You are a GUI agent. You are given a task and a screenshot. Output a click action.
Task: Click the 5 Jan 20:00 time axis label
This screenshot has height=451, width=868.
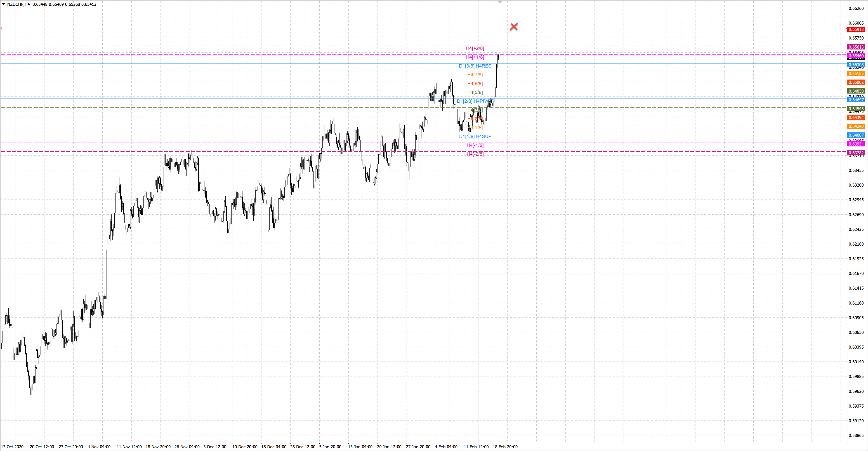(330, 447)
